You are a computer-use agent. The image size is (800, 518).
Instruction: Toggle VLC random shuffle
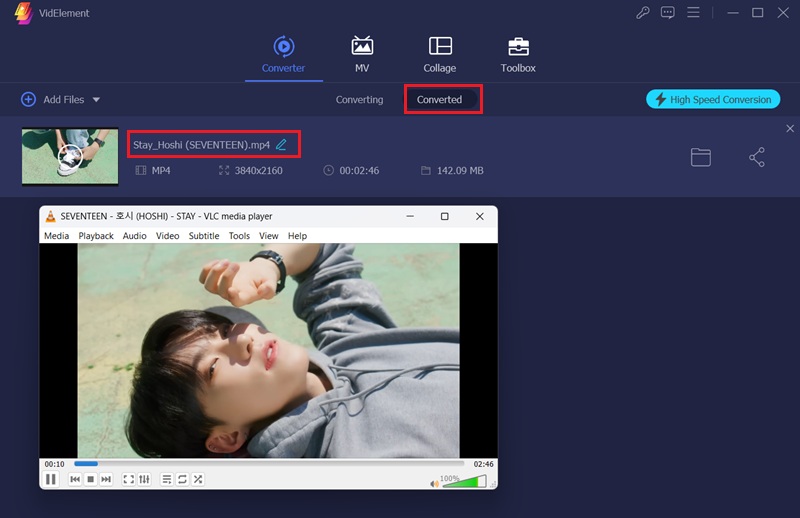tap(198, 479)
